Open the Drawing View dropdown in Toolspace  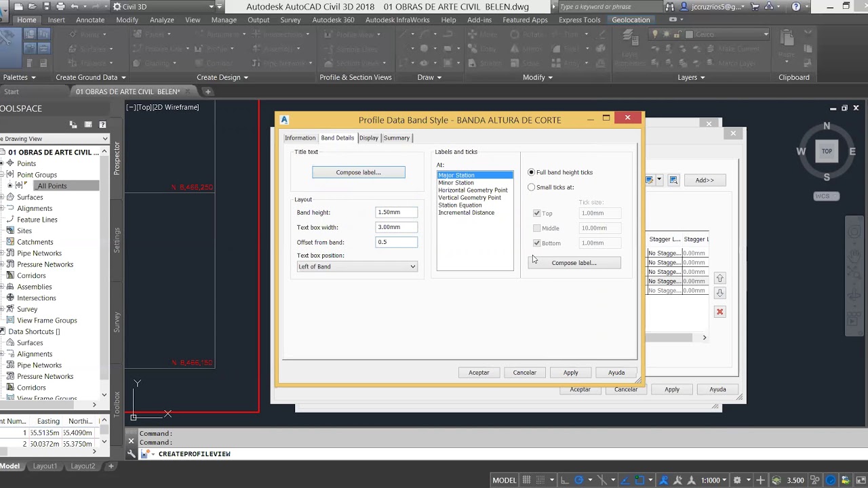pos(53,138)
